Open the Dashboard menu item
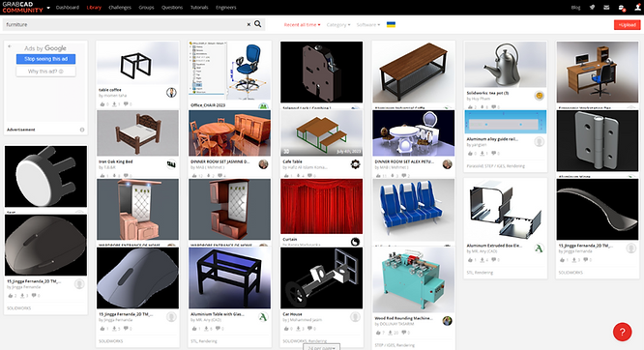This screenshot has width=644, height=350. pos(68,8)
